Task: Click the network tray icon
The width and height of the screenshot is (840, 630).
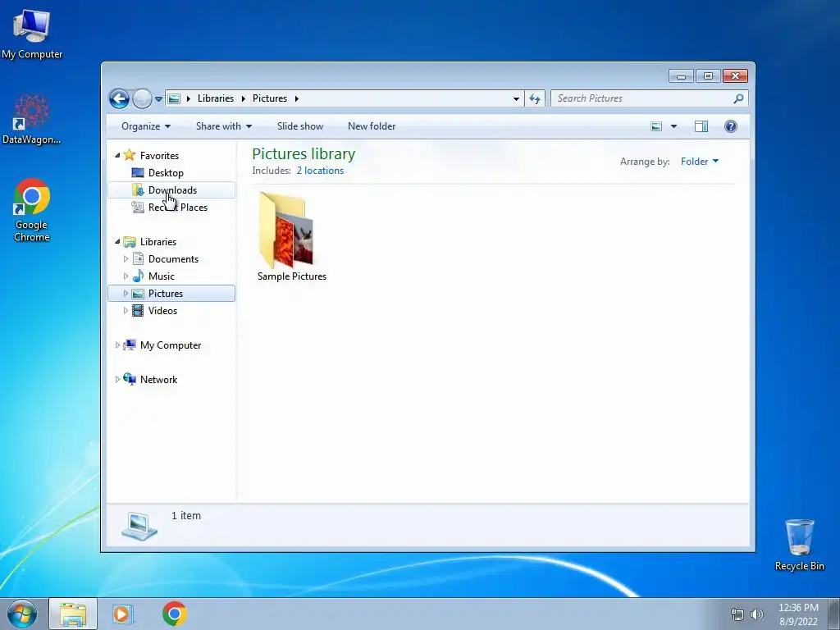Action: [737, 614]
